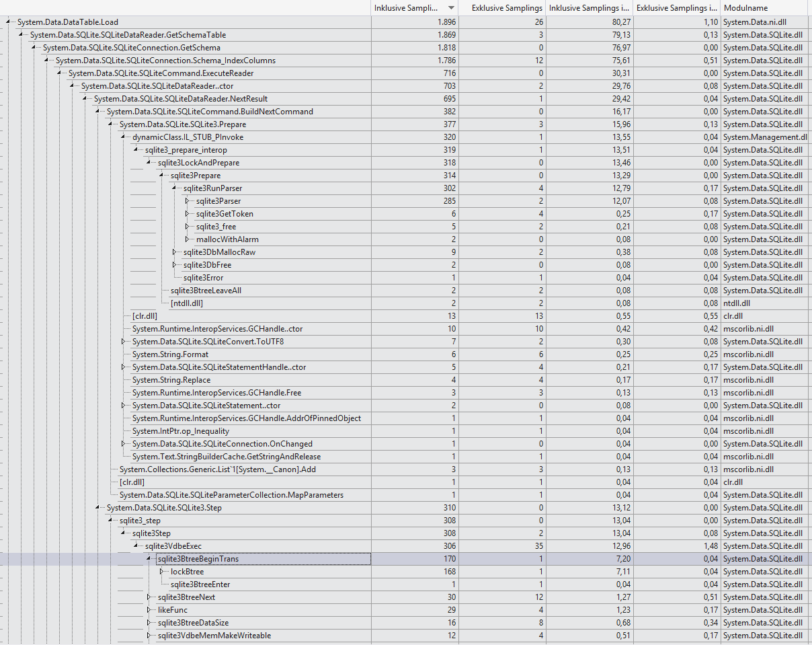
Task: Select the sqlite3Error row
Action: click(203, 278)
